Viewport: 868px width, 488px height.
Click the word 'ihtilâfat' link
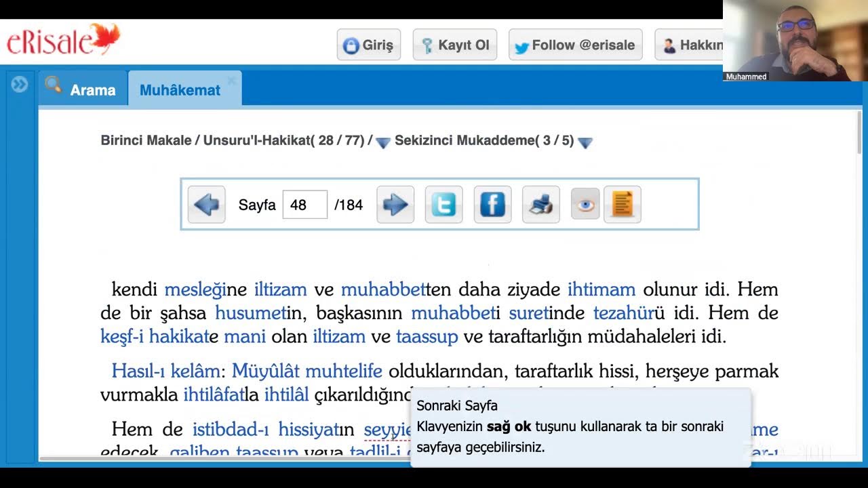pos(214,394)
